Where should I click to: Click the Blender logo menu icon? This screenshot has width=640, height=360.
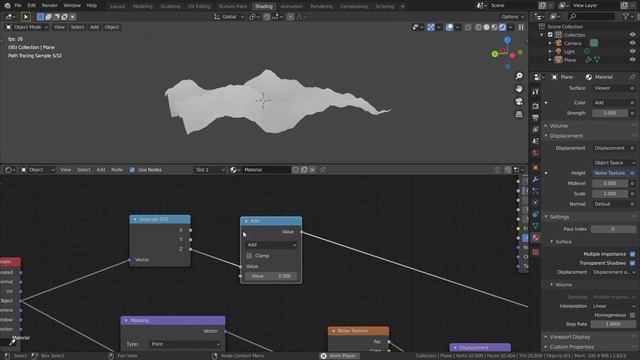point(7,5)
